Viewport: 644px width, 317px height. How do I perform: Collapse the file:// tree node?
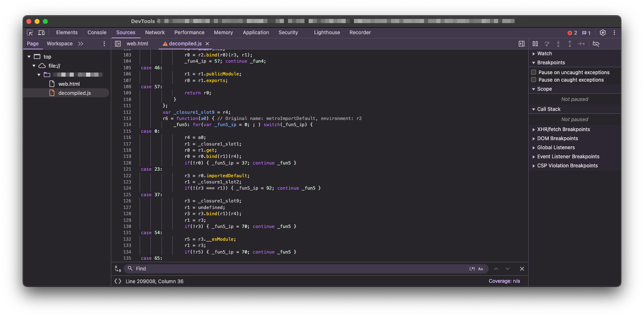[x=34, y=66]
